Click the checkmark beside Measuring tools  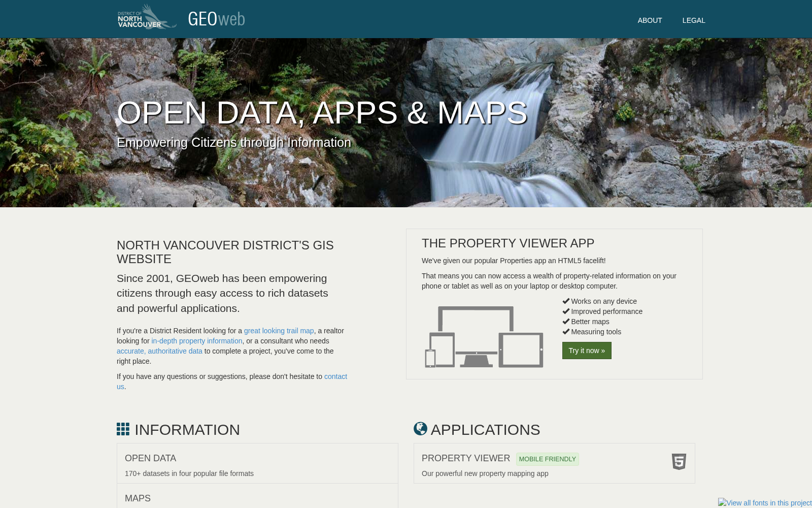point(566,331)
